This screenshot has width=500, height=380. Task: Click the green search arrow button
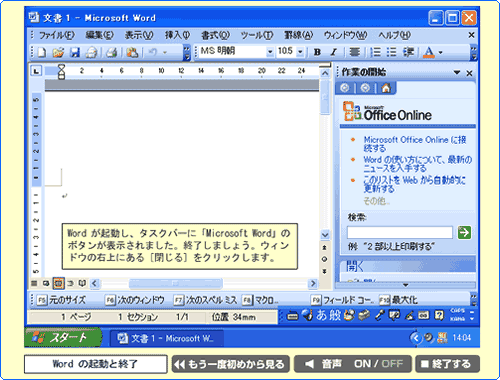[x=464, y=232]
